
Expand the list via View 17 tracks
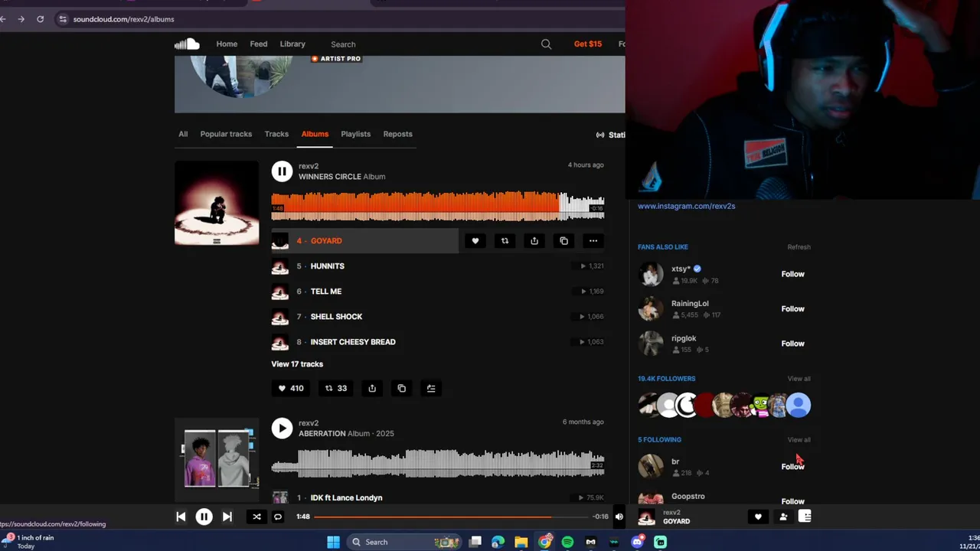[x=297, y=364]
